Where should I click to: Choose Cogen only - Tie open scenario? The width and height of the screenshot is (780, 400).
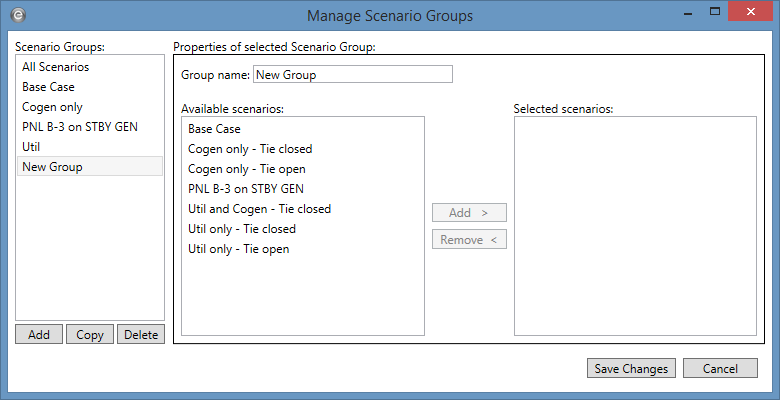(x=246, y=169)
